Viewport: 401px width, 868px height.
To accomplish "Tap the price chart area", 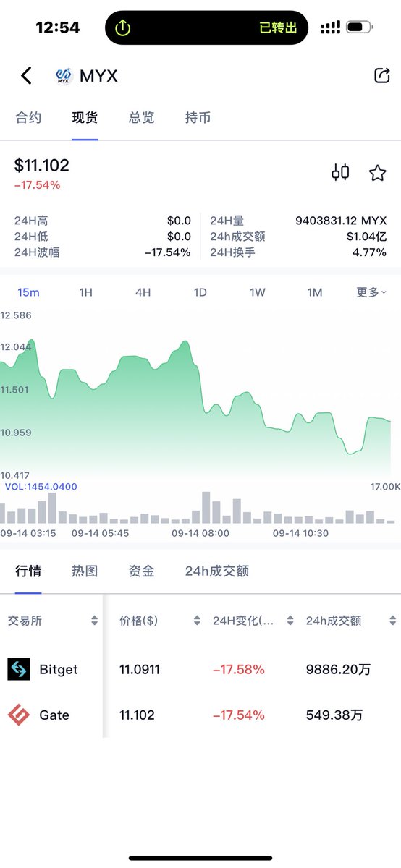I will click(200, 395).
